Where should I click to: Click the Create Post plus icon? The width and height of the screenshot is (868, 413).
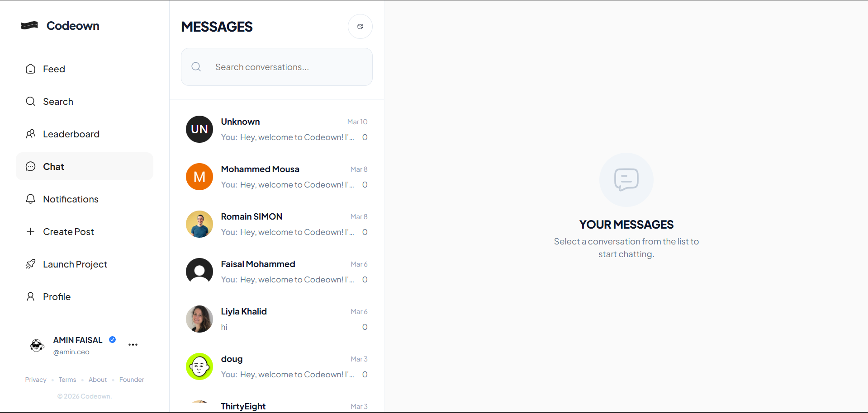pos(30,232)
